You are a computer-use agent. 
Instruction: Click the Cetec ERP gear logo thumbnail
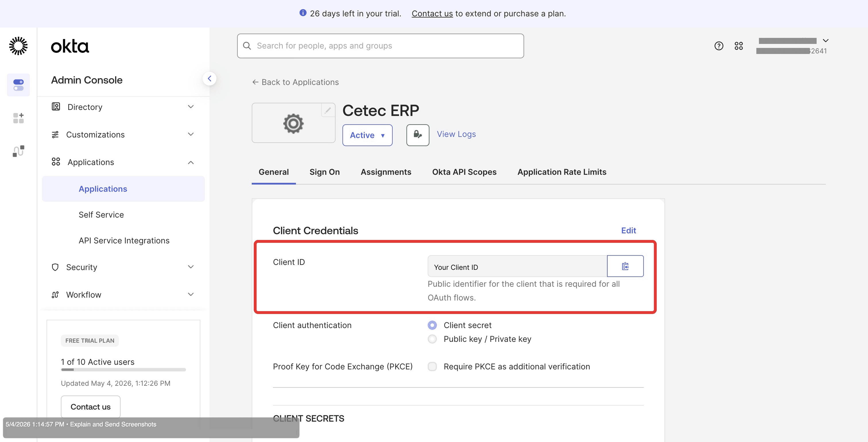293,123
